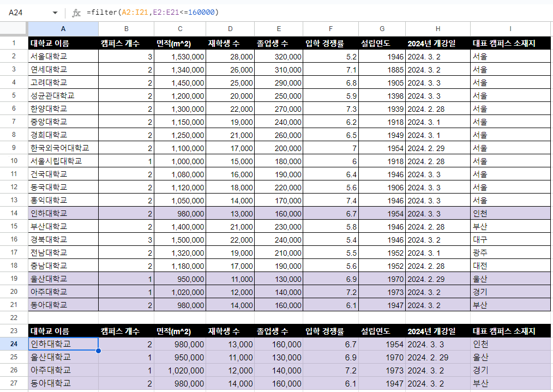Select column D header
553x392 pixels.
(x=230, y=29)
